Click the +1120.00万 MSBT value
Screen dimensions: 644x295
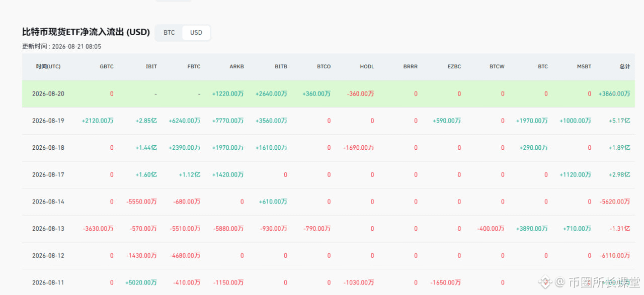(576, 175)
